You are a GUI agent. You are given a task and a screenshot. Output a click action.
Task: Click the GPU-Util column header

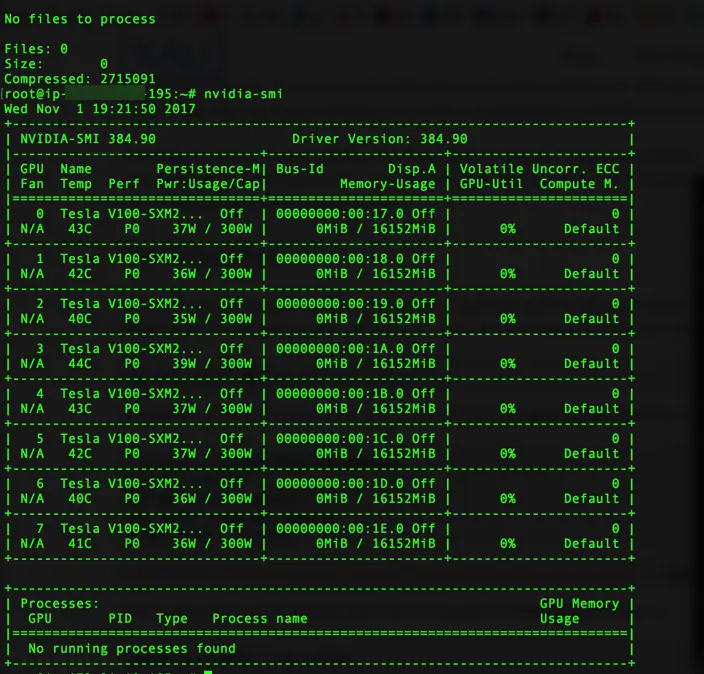491,184
